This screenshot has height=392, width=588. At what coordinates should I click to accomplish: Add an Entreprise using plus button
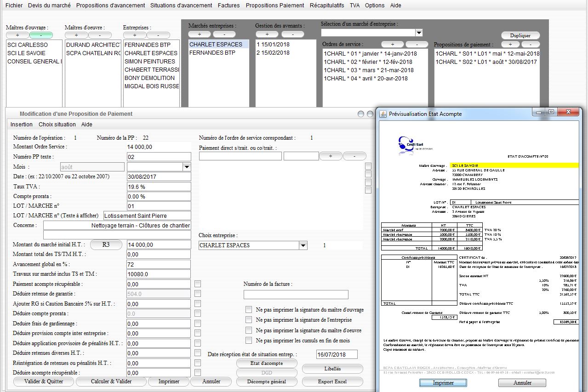[x=135, y=35]
